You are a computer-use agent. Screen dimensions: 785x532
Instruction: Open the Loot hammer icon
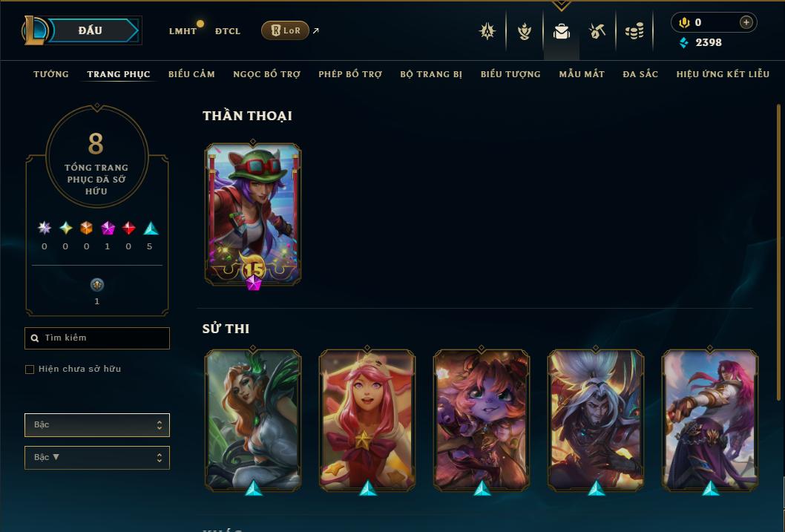597,31
